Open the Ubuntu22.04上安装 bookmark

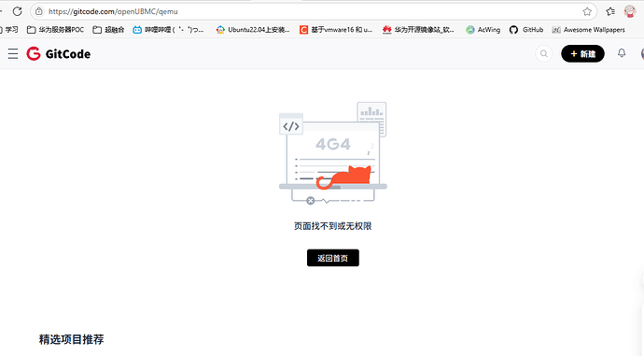[x=253, y=30]
